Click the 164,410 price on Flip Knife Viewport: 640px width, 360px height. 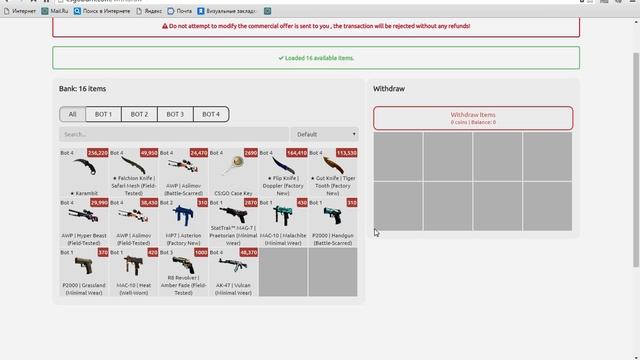pos(297,153)
